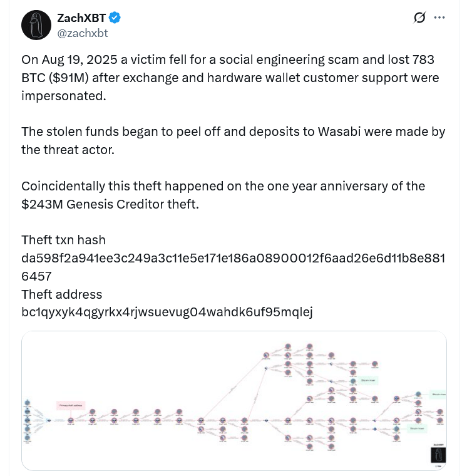Viewport: 467px width, 476px height.
Task: Click the Genesis Creditor theft paragraph
Action: [223, 195]
